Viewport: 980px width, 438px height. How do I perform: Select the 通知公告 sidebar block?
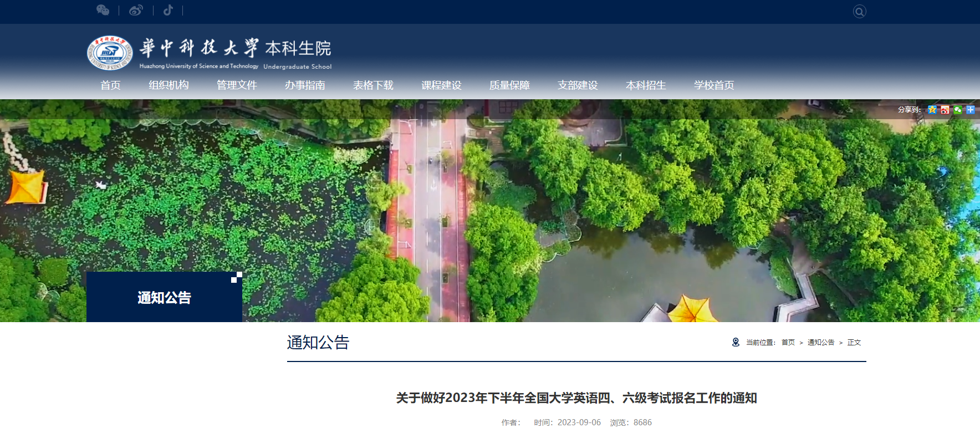tap(164, 297)
